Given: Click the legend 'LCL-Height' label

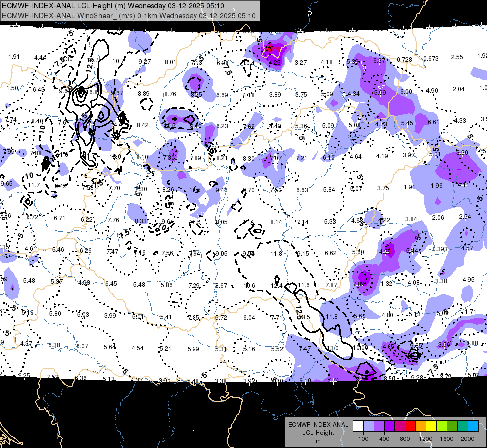Looking at the screenshot, I should click(318, 433).
